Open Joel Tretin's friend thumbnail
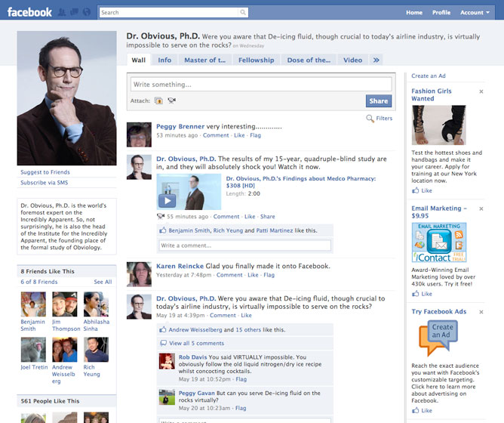 pyautogui.click(x=33, y=350)
